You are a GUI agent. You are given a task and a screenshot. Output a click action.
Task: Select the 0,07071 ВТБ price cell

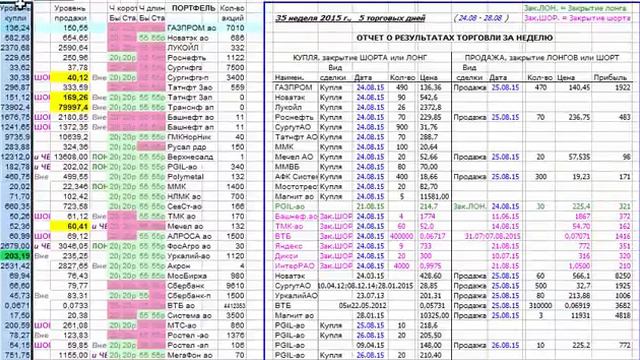pos(577,236)
